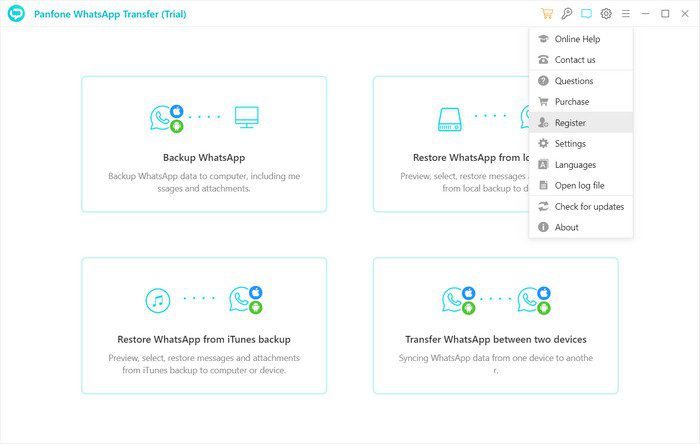Collapse the hamburger menu icon

click(x=626, y=14)
